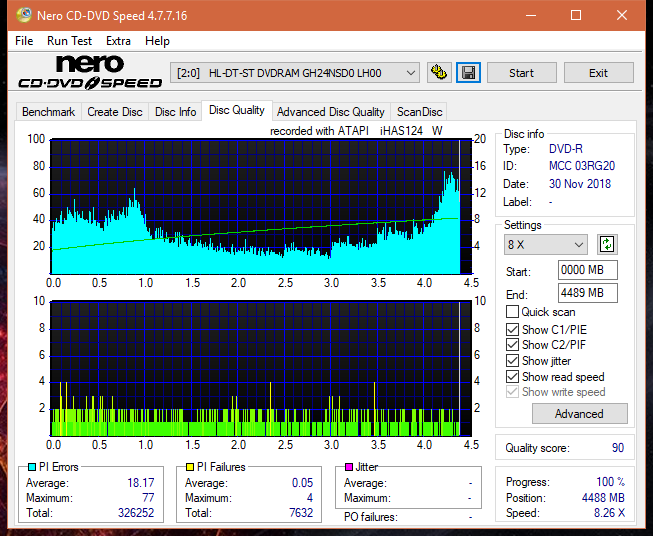Click the Nero CD-DVD Speed title bar icon
653x536 pixels.
(24, 15)
